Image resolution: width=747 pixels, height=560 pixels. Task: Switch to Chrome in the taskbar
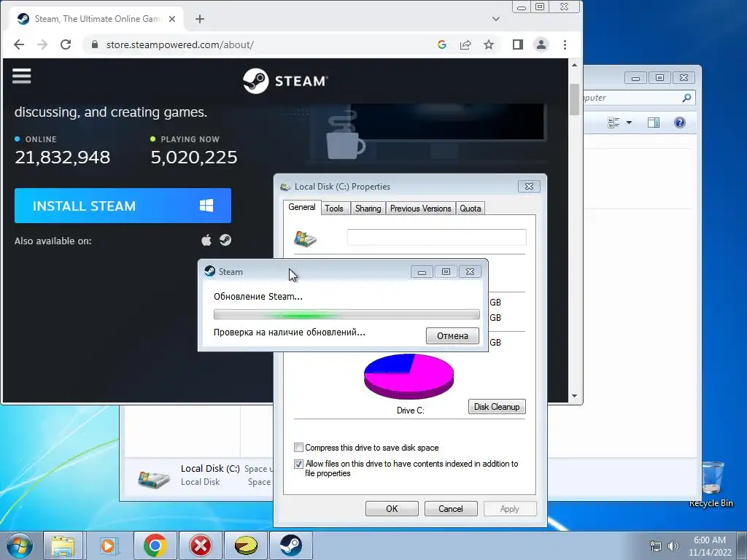click(x=155, y=545)
